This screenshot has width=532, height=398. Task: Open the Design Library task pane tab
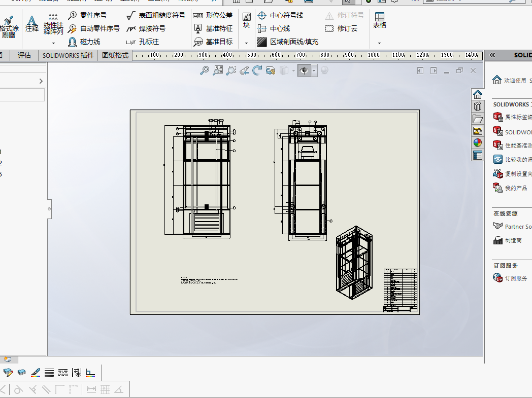(477, 106)
